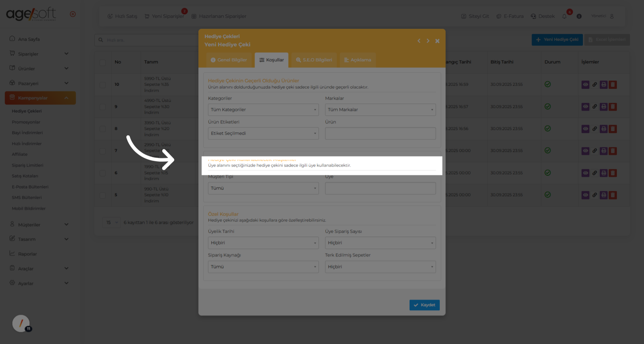Switch to the Genel Bilgiler tab

(x=229, y=60)
